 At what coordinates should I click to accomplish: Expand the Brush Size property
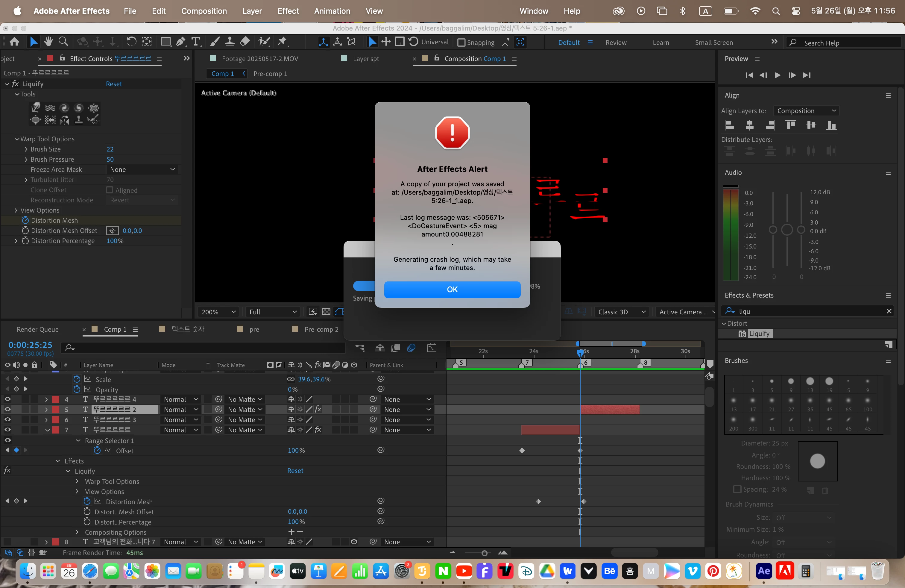[x=26, y=149]
